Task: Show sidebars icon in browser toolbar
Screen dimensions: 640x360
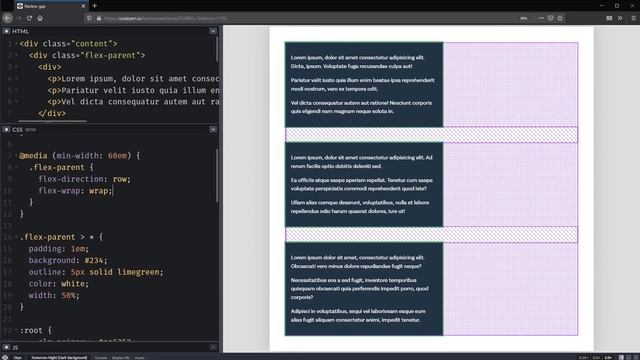Action: tap(609, 18)
